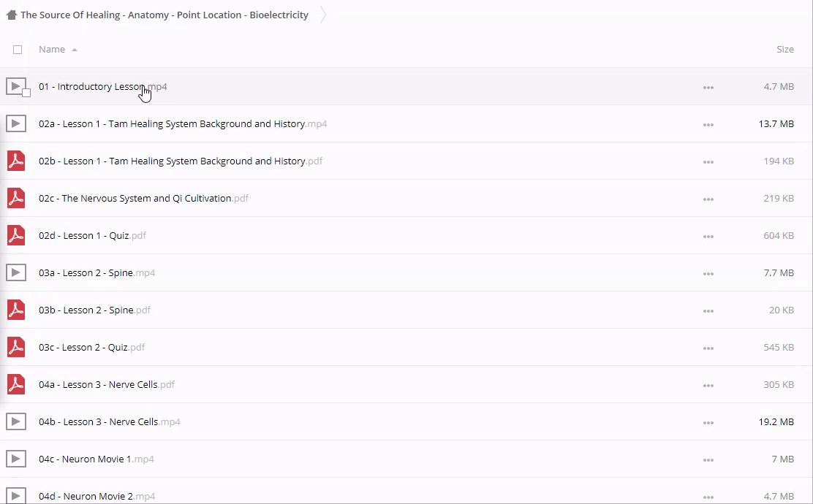Sort the file list by Size column
The image size is (813, 504).
click(x=784, y=50)
